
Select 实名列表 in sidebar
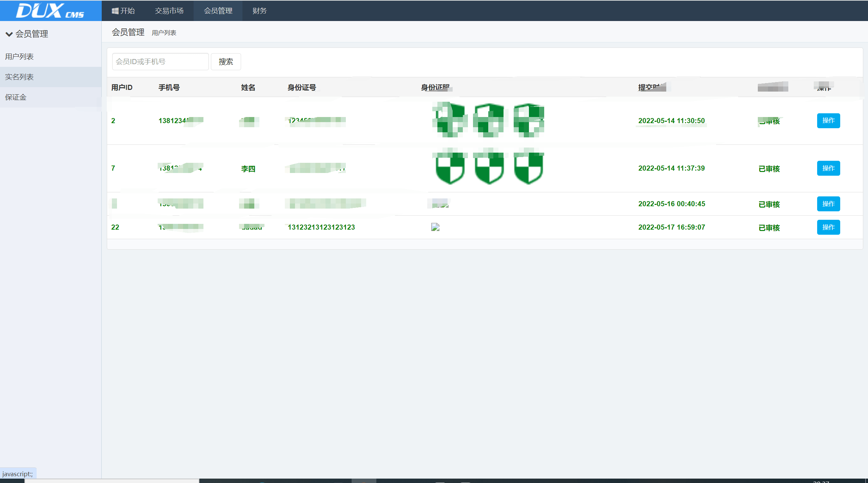pos(19,77)
